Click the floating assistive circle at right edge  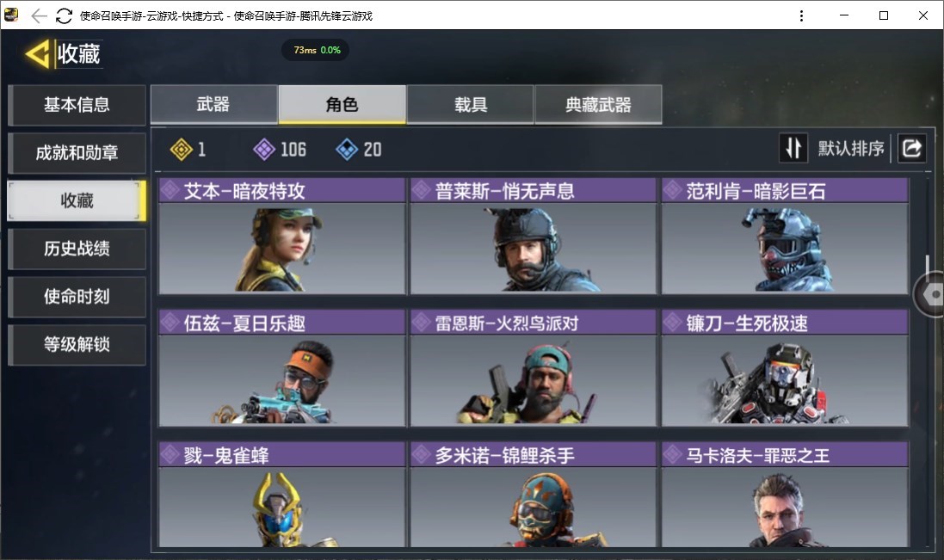pos(931,294)
